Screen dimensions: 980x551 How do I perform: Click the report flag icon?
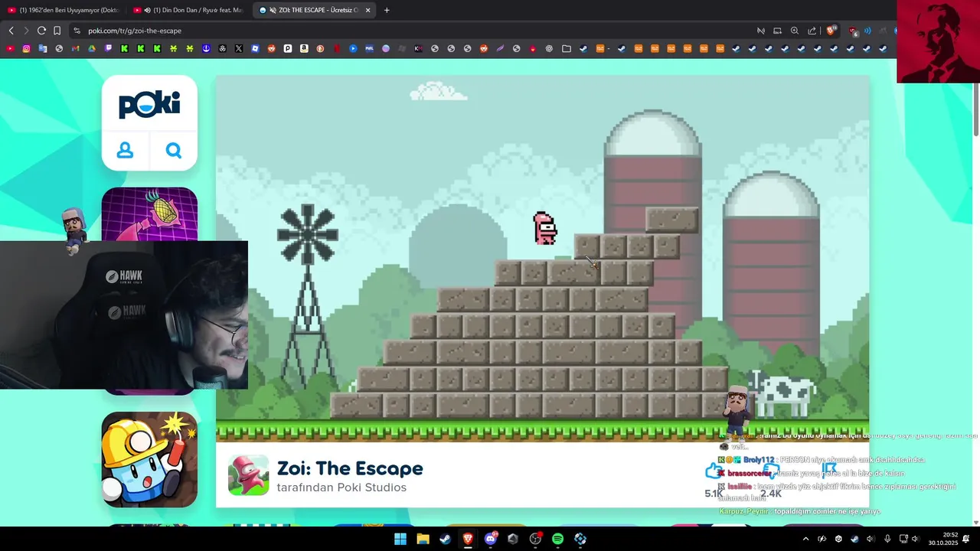pos(828,469)
